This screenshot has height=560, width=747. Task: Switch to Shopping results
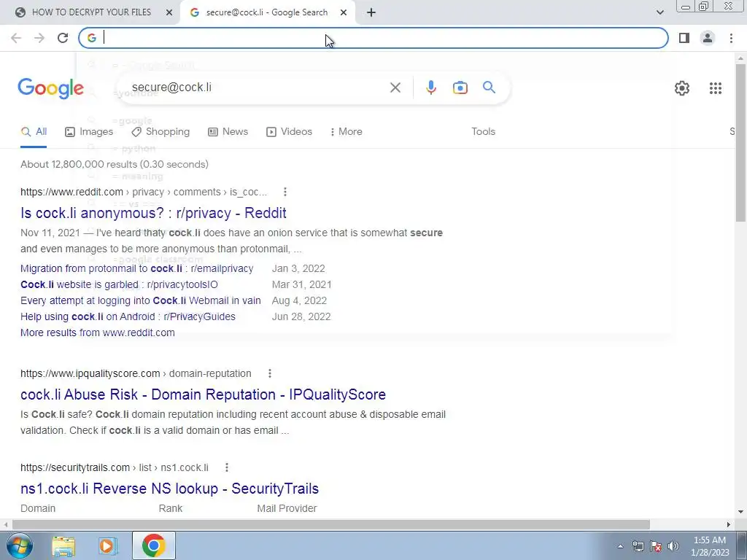(160, 132)
